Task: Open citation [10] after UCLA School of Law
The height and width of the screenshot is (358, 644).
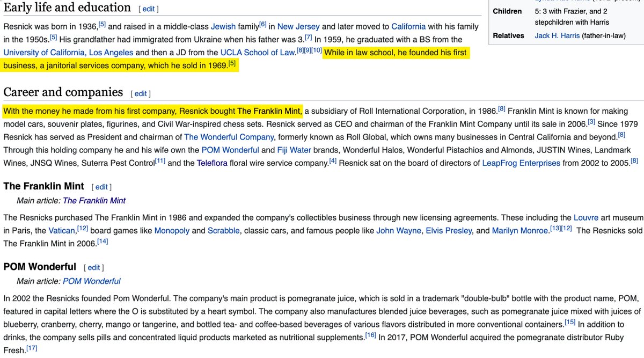Action: point(317,50)
